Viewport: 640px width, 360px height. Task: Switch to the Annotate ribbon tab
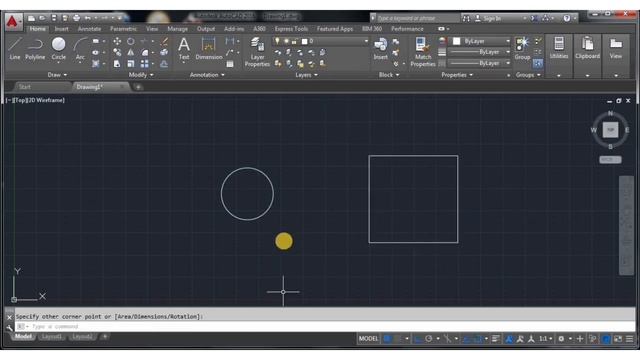point(89,29)
